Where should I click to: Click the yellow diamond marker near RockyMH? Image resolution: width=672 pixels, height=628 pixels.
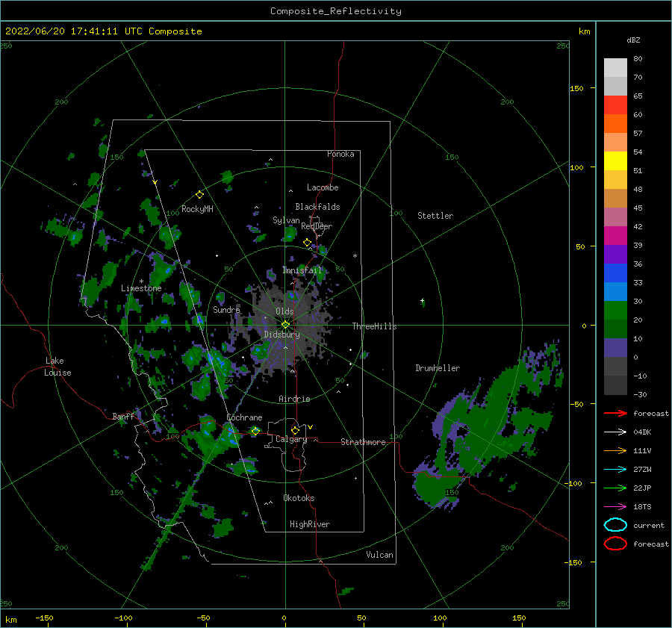[x=199, y=195]
